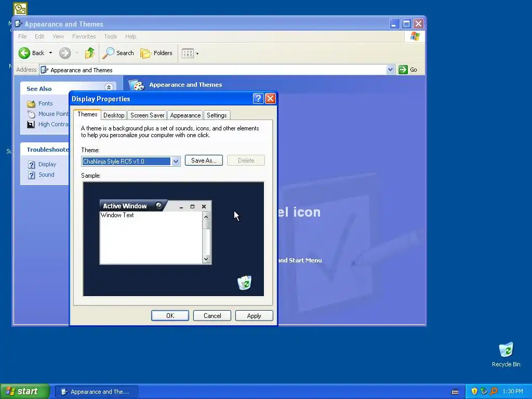The height and width of the screenshot is (399, 532).
Task: Click the High Contrast icon
Action: tap(31, 125)
